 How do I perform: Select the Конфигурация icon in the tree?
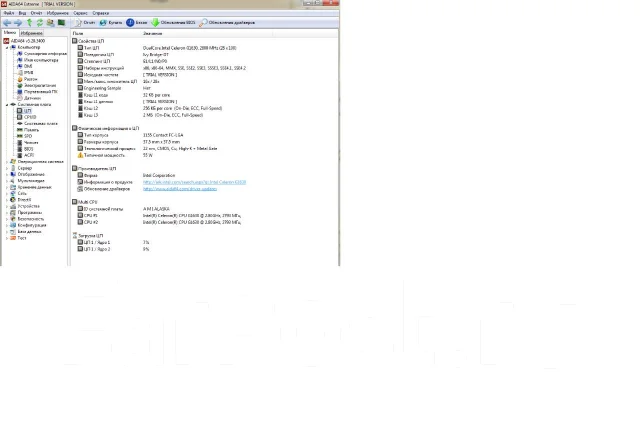click(13, 225)
